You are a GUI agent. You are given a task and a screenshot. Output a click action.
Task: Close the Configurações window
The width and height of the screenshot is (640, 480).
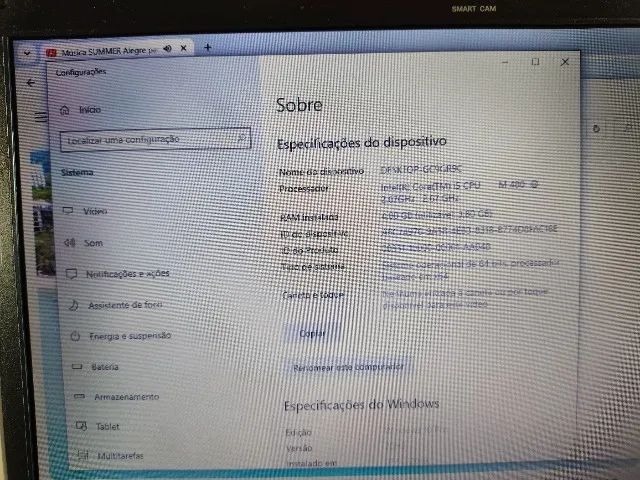pos(565,62)
